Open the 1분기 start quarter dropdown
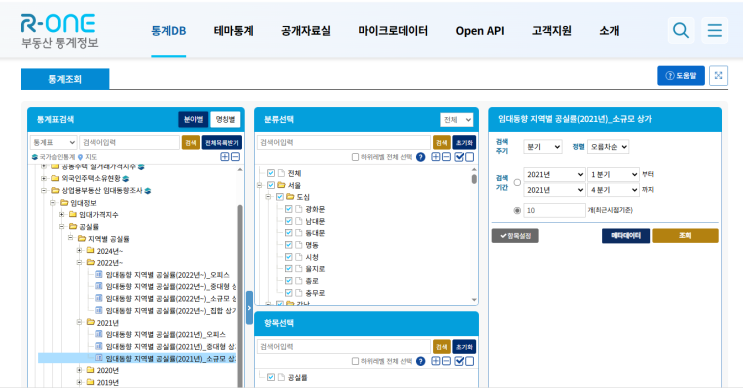Screen dimensions: 743x388 point(613,175)
